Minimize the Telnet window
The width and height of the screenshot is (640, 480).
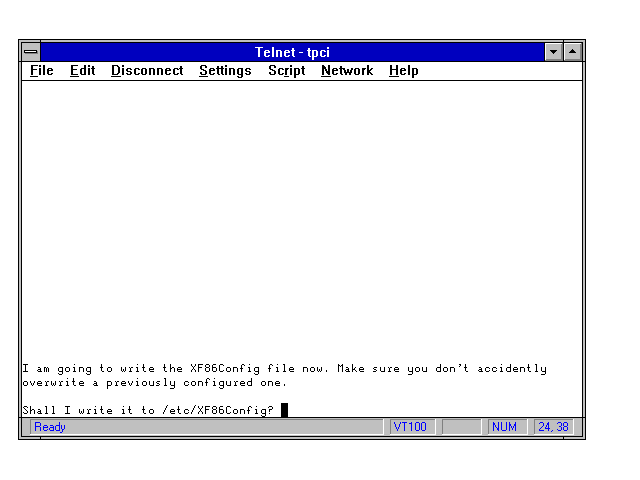[554, 52]
